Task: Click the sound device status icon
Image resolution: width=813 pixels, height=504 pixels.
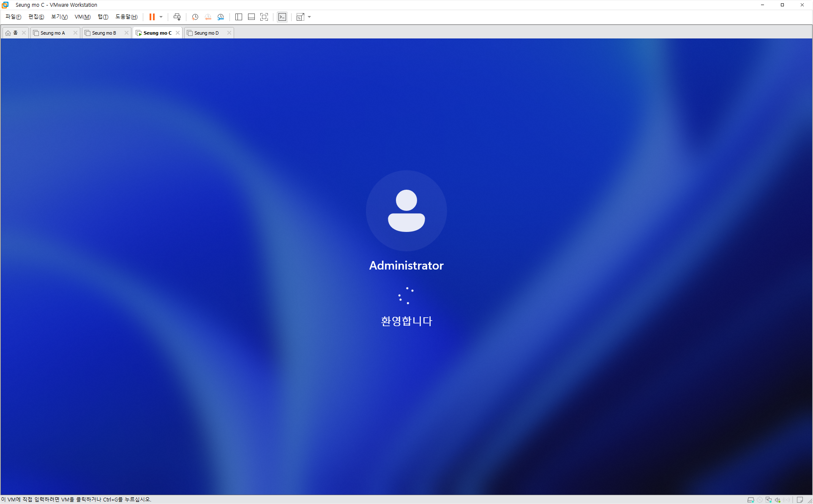Action: pyautogui.click(x=778, y=500)
